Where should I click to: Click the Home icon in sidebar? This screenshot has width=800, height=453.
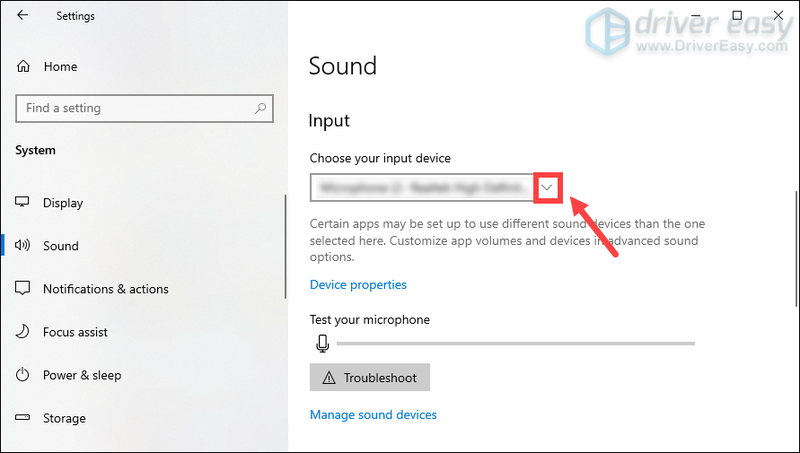(x=23, y=67)
